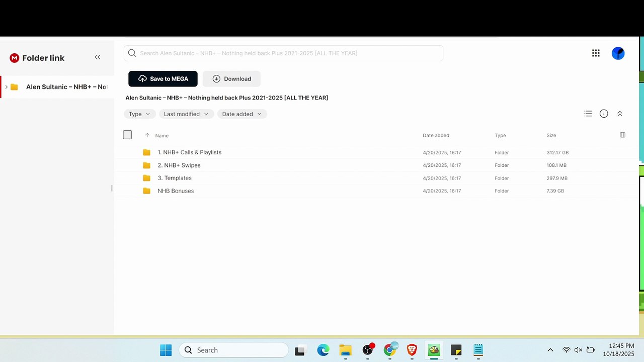Open Task View from taskbar
Image resolution: width=644 pixels, height=362 pixels.
pos(300,350)
